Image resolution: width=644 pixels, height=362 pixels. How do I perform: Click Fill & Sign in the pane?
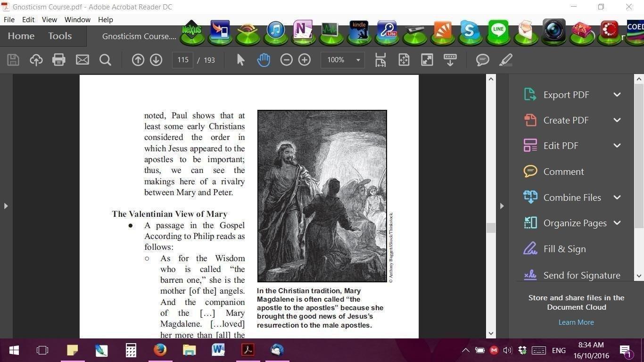coord(564,249)
